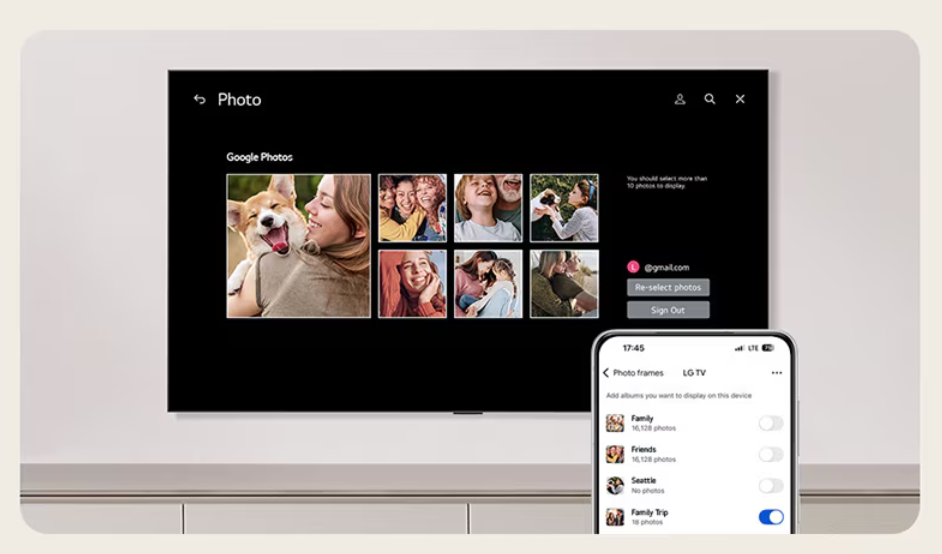This screenshot has height=554, width=942.
Task: Tap the Family Trip album thumbnail icon
Action: (x=615, y=517)
